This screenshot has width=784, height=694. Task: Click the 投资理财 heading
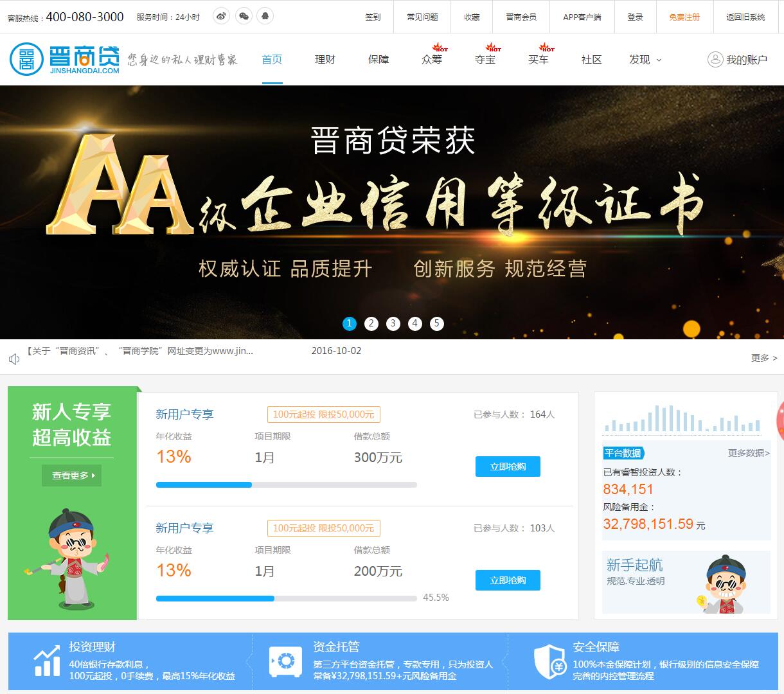click(x=93, y=647)
